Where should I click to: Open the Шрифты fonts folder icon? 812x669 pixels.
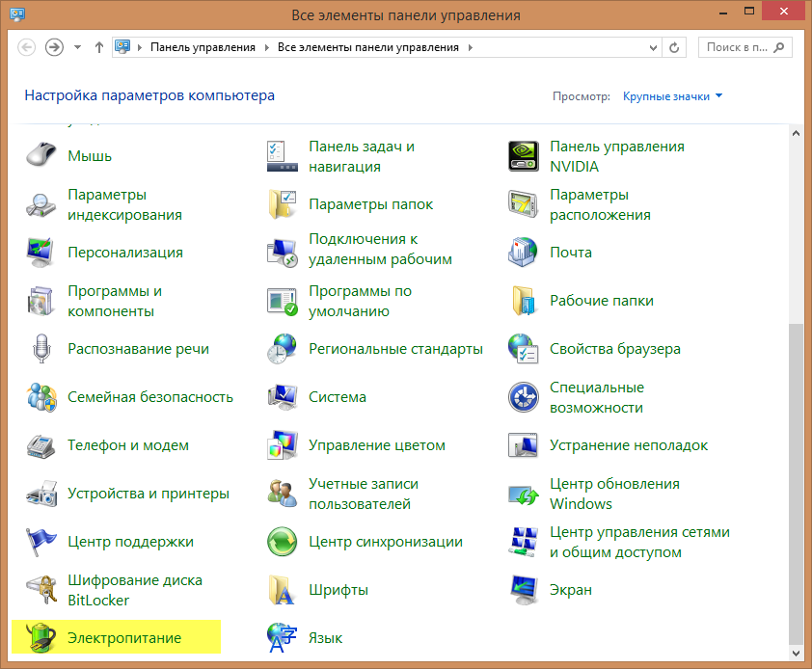click(x=283, y=590)
